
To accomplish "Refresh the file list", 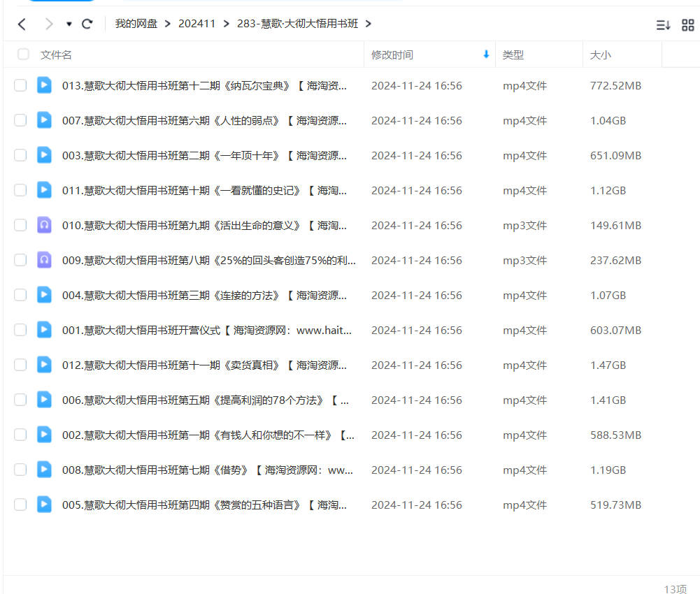I will (x=87, y=24).
